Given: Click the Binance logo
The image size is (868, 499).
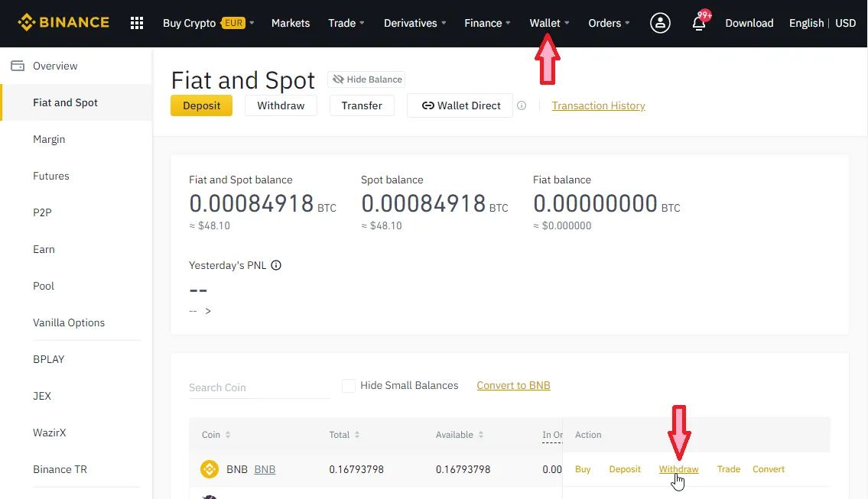Looking at the screenshot, I should (63, 23).
